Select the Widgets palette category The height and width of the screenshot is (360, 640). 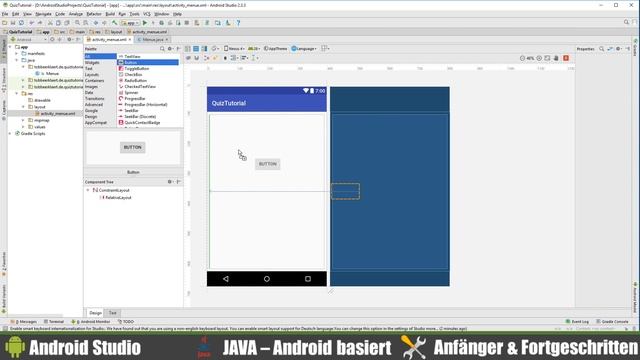100,62
